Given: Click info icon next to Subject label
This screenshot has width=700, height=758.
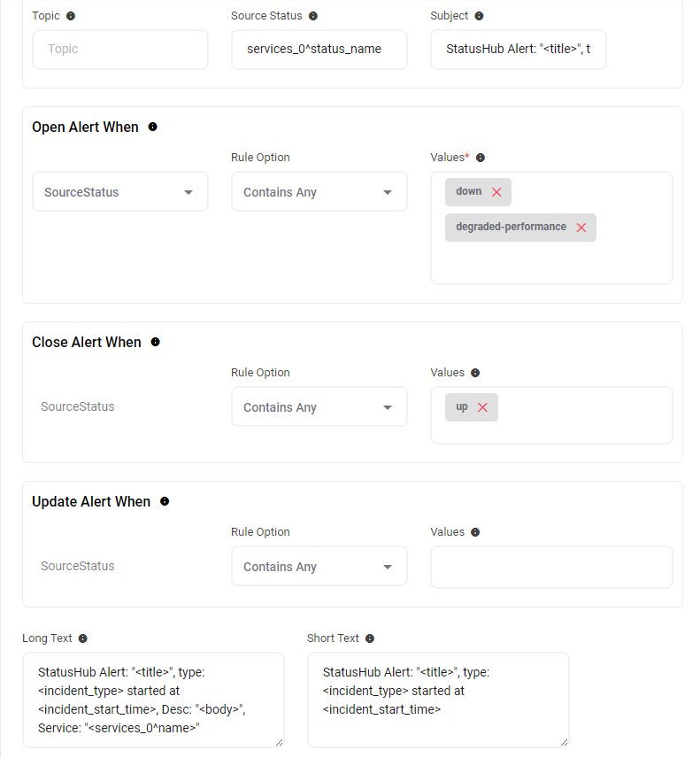Looking at the screenshot, I should [x=479, y=16].
